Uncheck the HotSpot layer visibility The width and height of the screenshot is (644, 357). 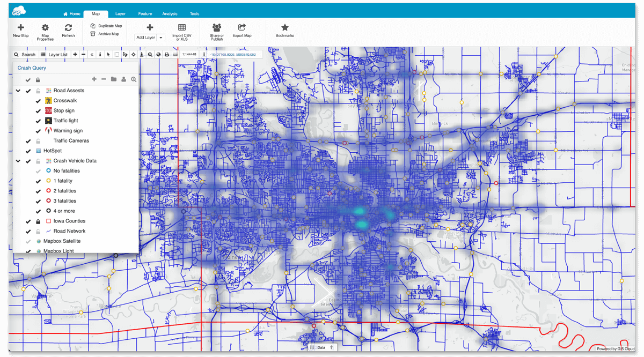tap(28, 151)
